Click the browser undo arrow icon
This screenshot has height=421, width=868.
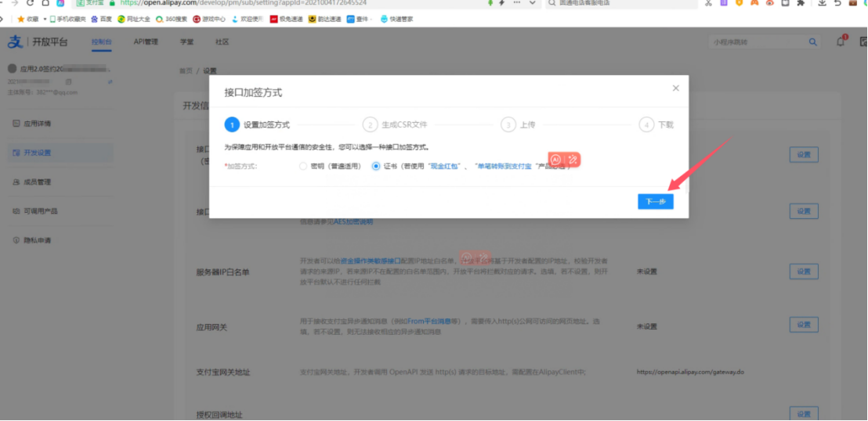point(837,3)
